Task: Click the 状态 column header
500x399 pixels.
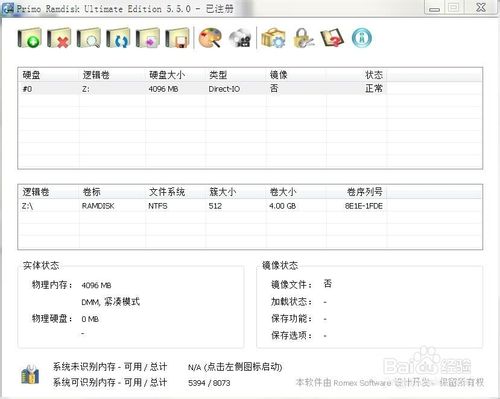Action: (356, 75)
